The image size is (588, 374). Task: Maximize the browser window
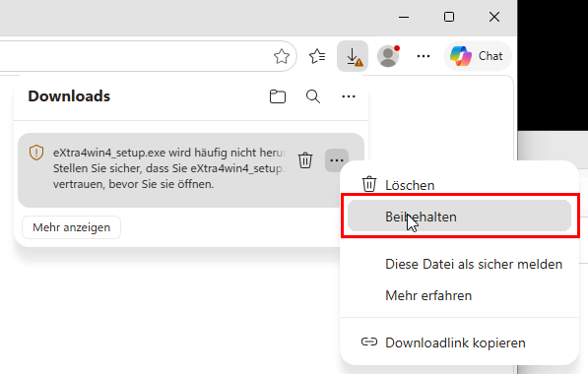[449, 17]
